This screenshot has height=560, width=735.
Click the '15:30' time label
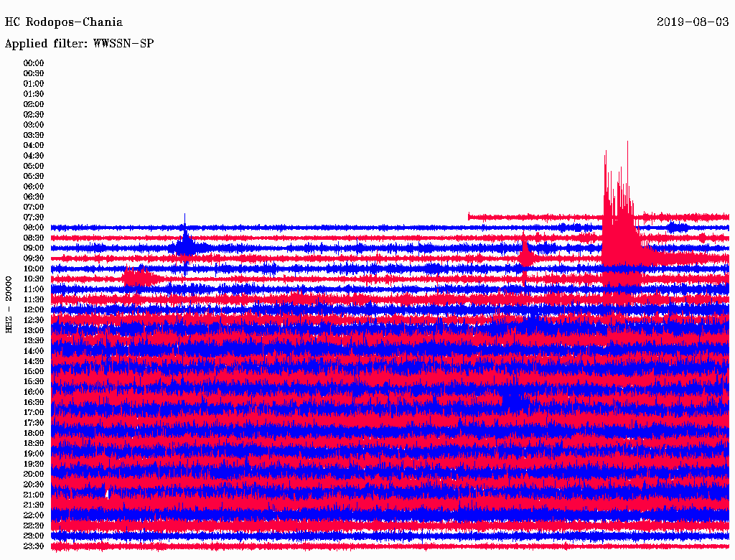[x=34, y=382]
